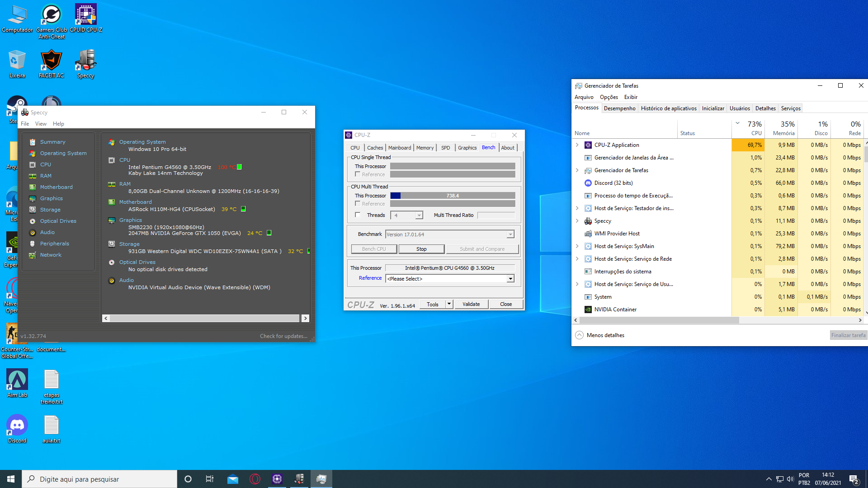Select Lixeira recycle bin icon
This screenshot has width=868, height=488.
17,64
